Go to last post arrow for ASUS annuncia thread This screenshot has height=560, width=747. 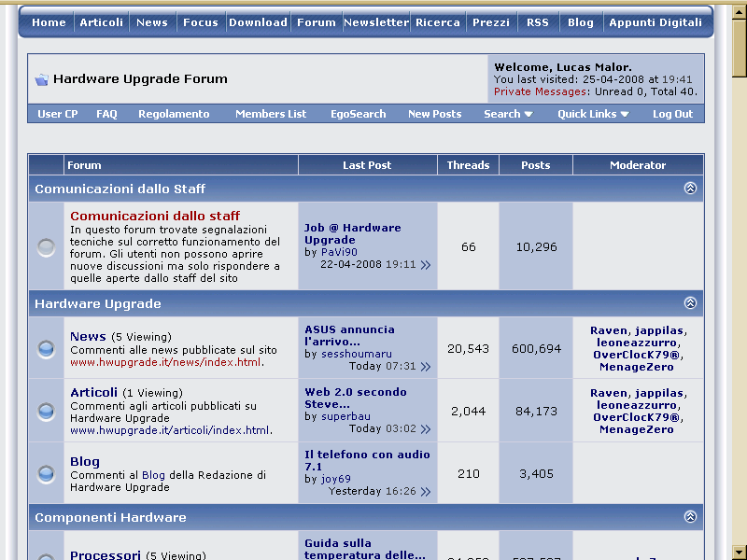click(426, 367)
